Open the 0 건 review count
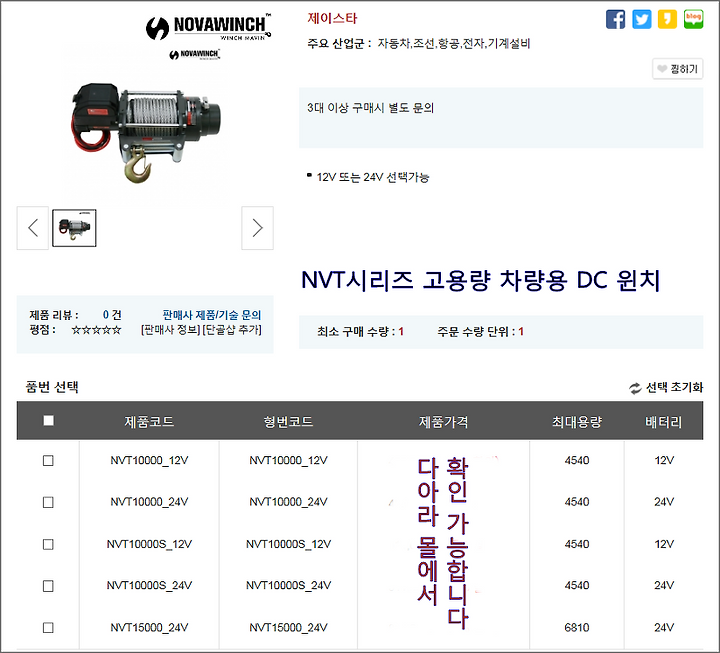Screen dimensions: 720x653 coord(112,315)
